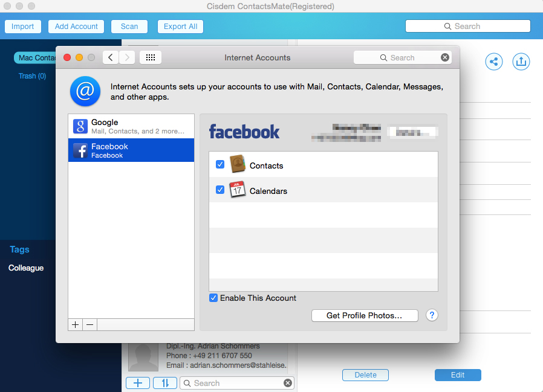Click the facebook logo in account details
The width and height of the screenshot is (543, 392).
coord(244,132)
